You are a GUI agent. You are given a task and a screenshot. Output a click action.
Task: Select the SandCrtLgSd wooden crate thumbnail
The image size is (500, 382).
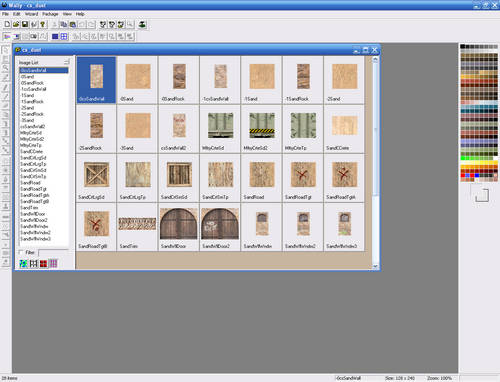pos(96,178)
